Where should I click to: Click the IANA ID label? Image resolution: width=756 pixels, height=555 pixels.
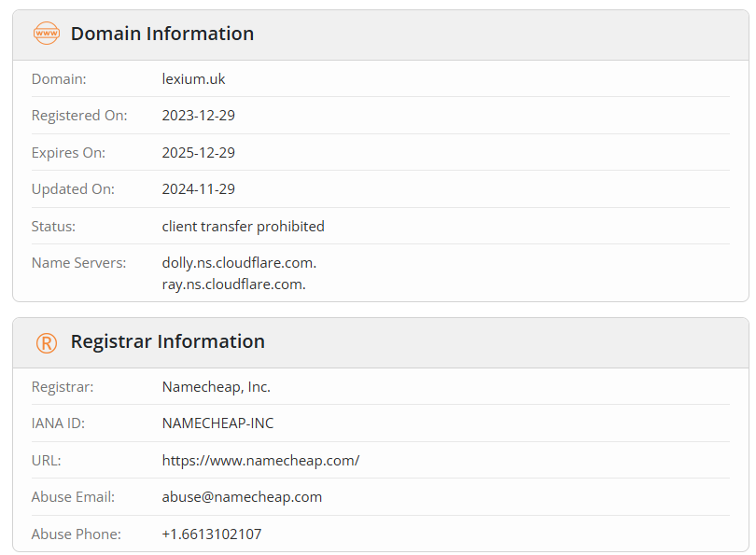pos(58,423)
